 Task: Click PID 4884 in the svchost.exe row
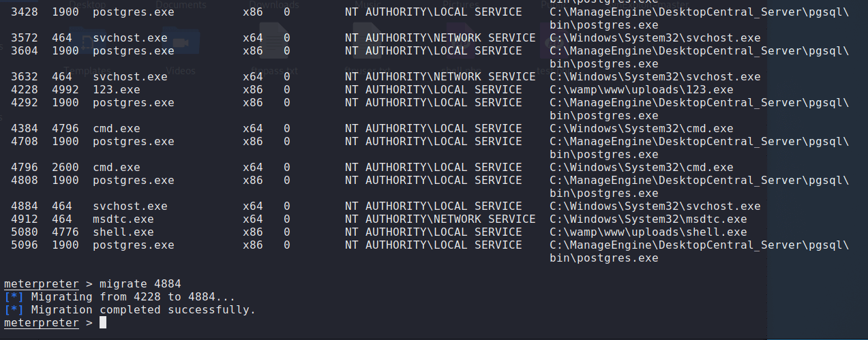point(25,206)
